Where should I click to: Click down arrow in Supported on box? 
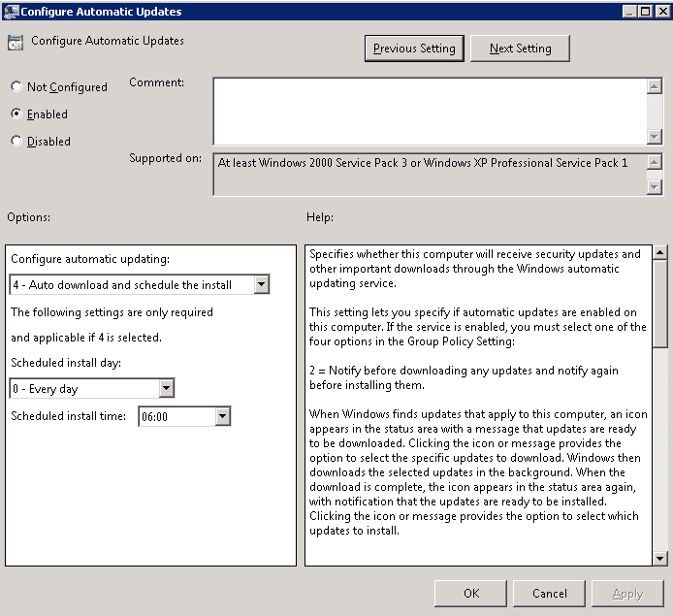[655, 187]
